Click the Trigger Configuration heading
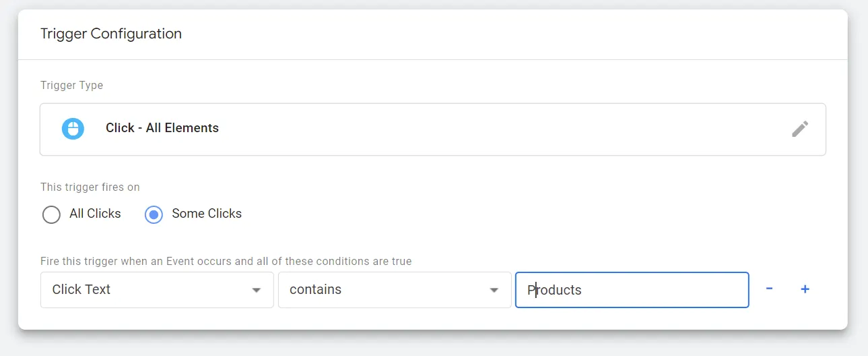Image resolution: width=868 pixels, height=356 pixels. click(111, 34)
